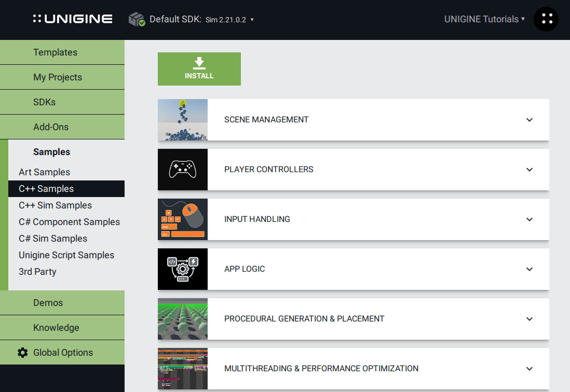
Task: Click the Input Handling keyboard-mouse icon
Action: tap(183, 219)
